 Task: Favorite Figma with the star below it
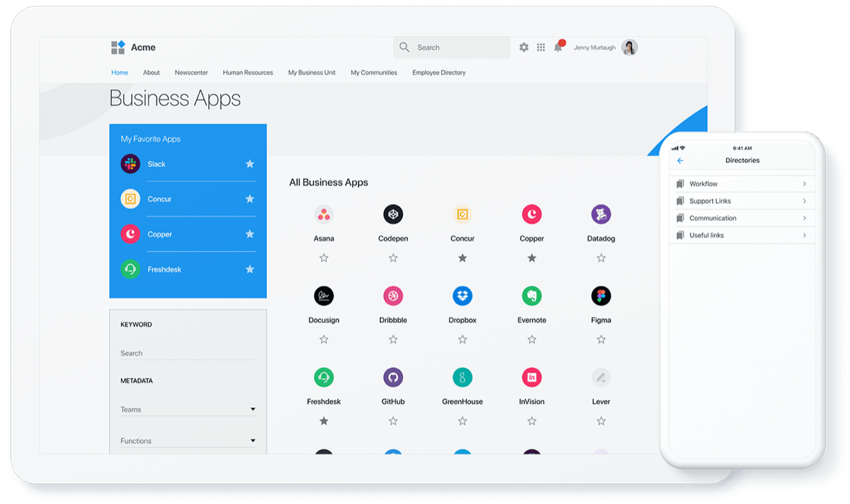click(x=601, y=340)
